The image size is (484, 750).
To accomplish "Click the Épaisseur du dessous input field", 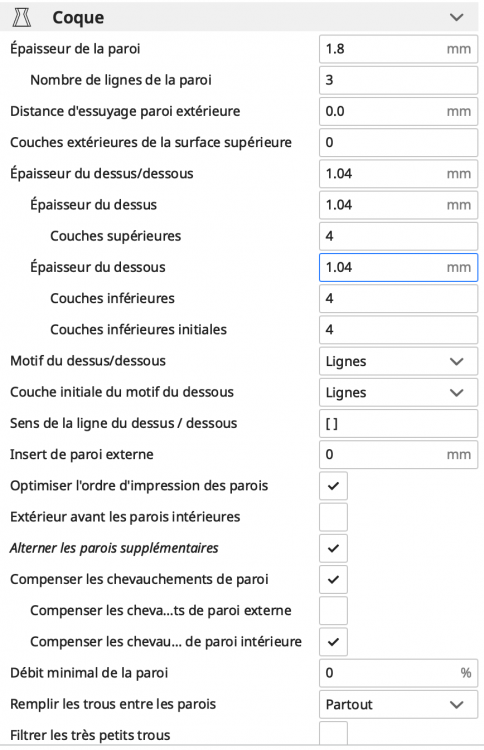I will pyautogui.click(x=398, y=267).
